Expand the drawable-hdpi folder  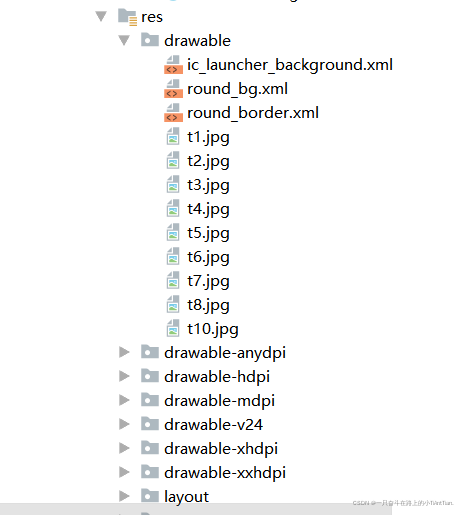click(x=124, y=376)
